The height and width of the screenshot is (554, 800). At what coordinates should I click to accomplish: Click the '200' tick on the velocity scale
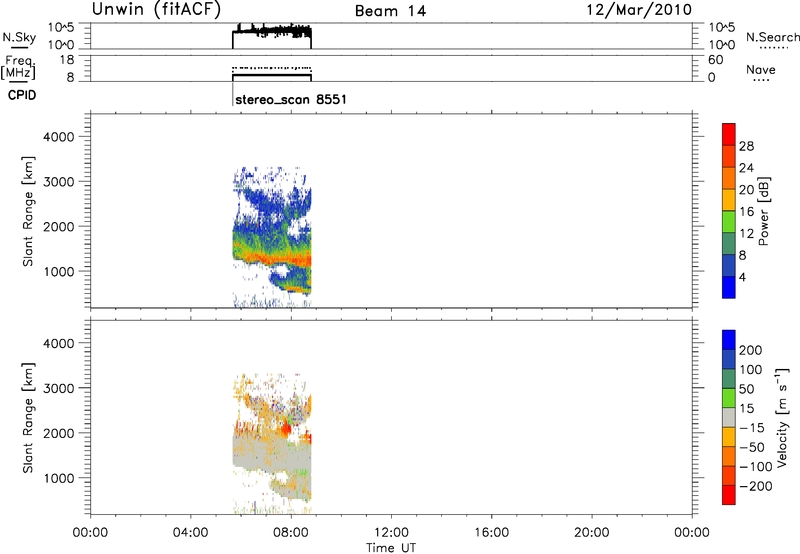tap(751, 350)
